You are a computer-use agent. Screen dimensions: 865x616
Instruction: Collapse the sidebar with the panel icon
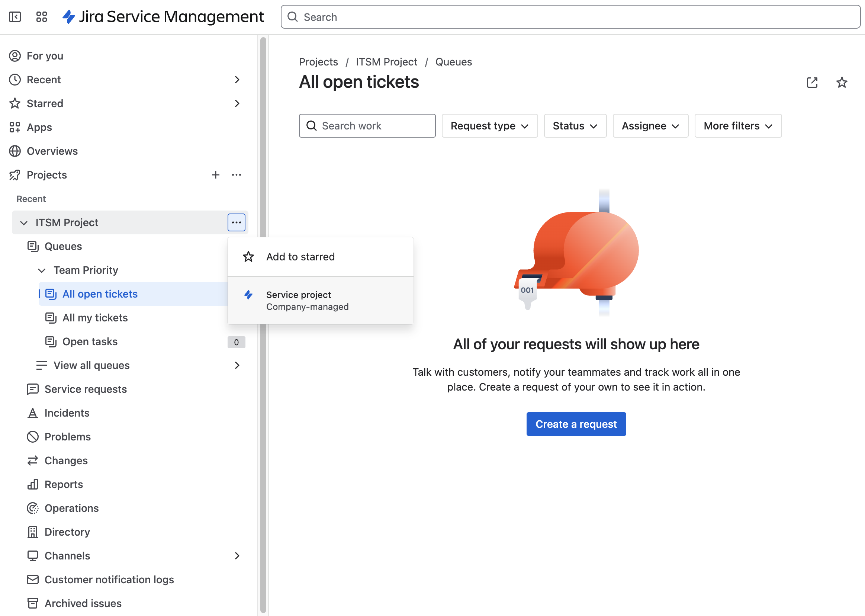(15, 17)
